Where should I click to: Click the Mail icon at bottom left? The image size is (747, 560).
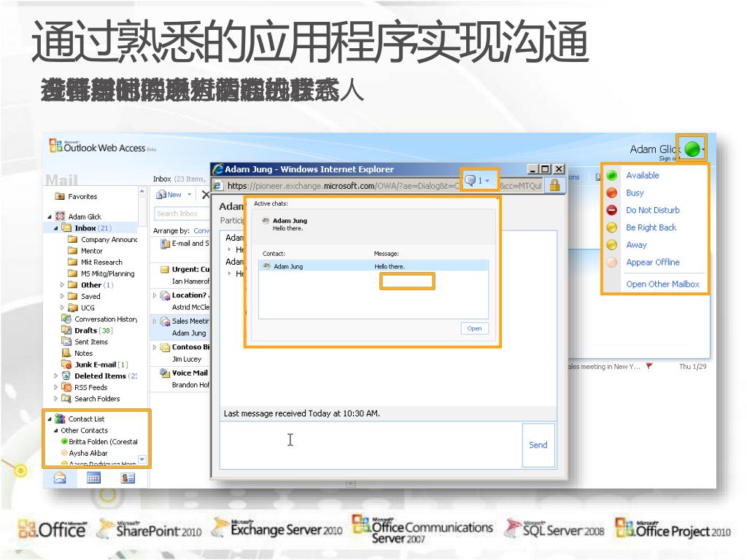[x=60, y=478]
